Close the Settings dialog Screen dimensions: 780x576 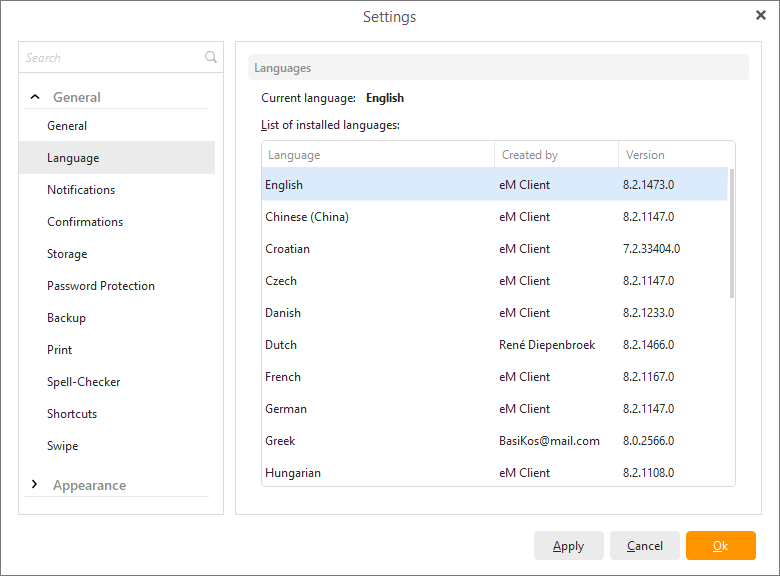[761, 15]
